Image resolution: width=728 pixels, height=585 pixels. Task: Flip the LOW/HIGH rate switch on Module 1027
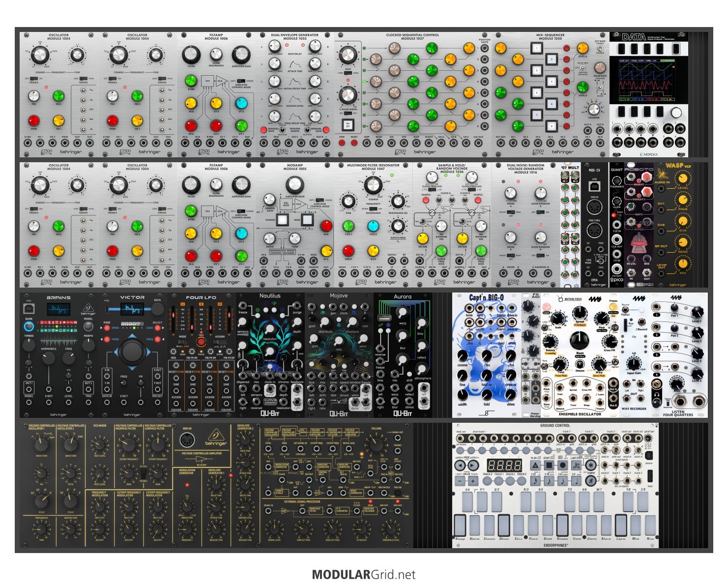[348, 73]
